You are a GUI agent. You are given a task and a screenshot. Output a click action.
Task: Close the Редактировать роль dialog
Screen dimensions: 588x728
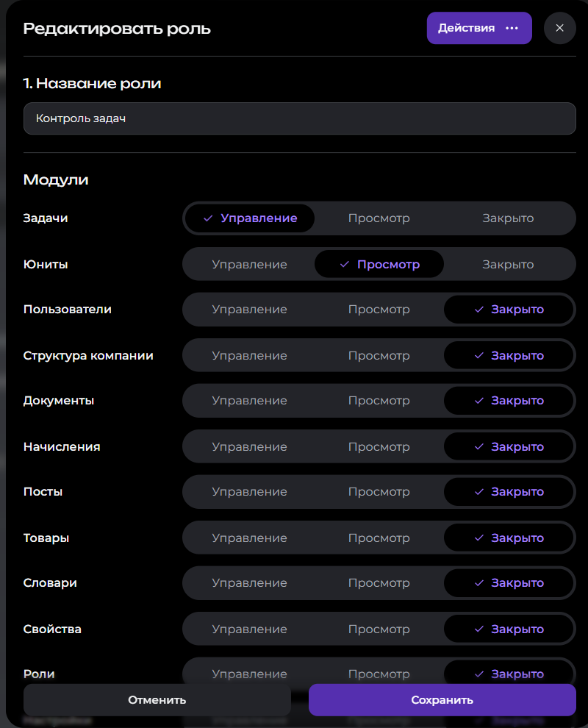[559, 28]
